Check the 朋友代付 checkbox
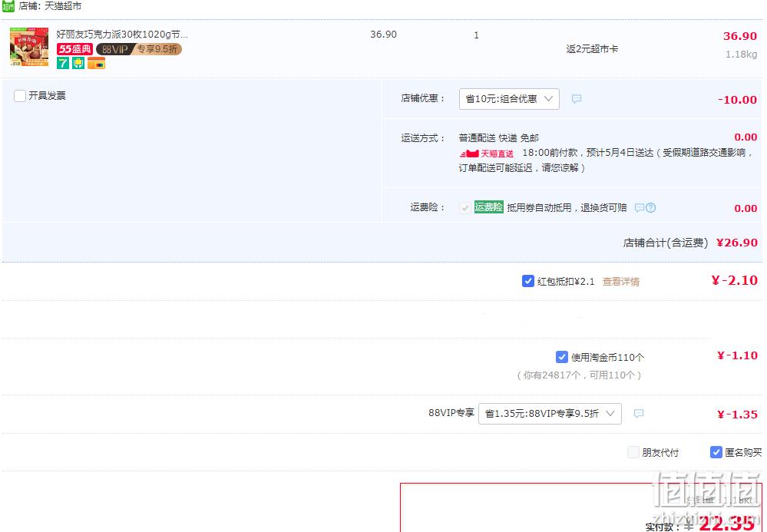The height and width of the screenshot is (532, 767). click(633, 452)
